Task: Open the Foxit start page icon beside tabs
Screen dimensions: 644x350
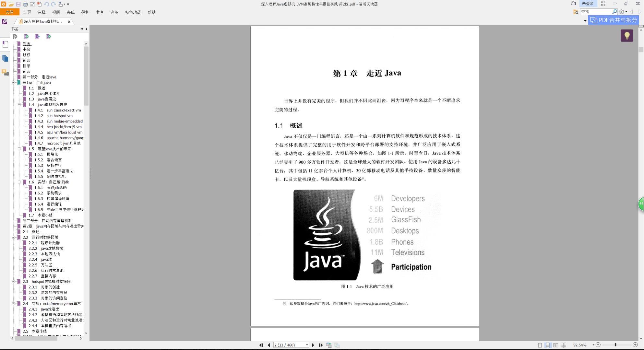Action: [5, 21]
